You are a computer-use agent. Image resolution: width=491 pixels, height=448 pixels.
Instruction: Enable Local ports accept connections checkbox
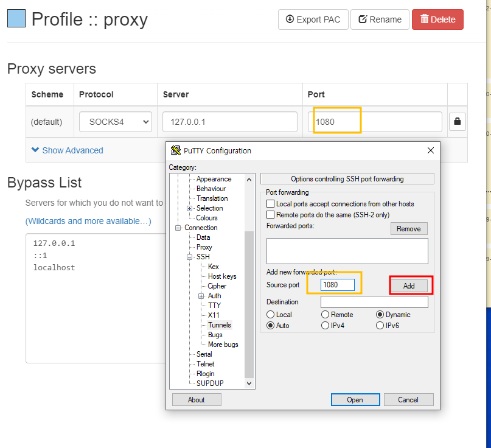click(270, 204)
